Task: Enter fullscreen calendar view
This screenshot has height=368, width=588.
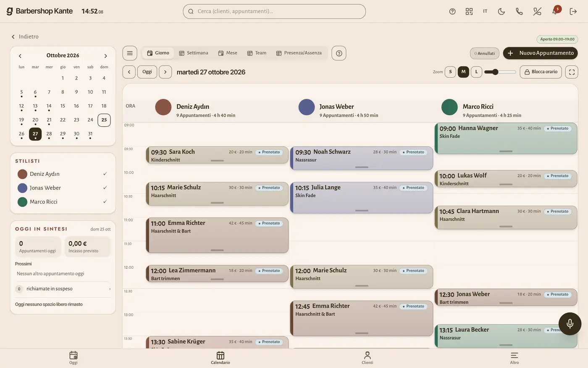Action: 572,72
